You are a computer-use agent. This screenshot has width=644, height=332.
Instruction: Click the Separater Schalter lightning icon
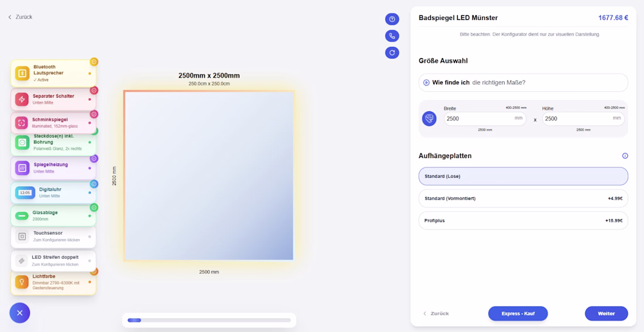[x=22, y=100]
